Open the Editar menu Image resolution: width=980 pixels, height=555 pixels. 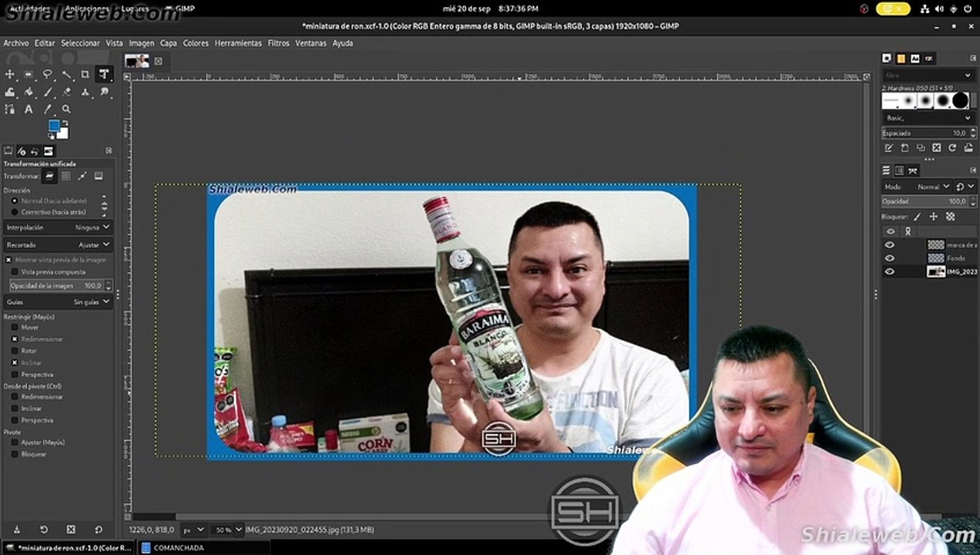(45, 43)
